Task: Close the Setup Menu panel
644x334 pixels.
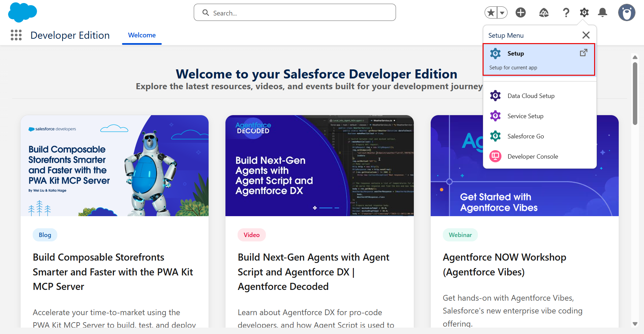Action: click(586, 35)
